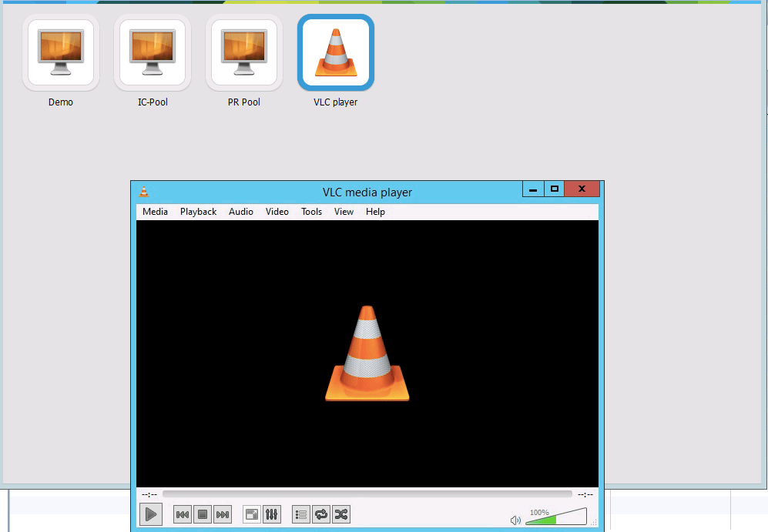Stop playback with the Stop button
The height and width of the screenshot is (532, 768).
point(203,514)
